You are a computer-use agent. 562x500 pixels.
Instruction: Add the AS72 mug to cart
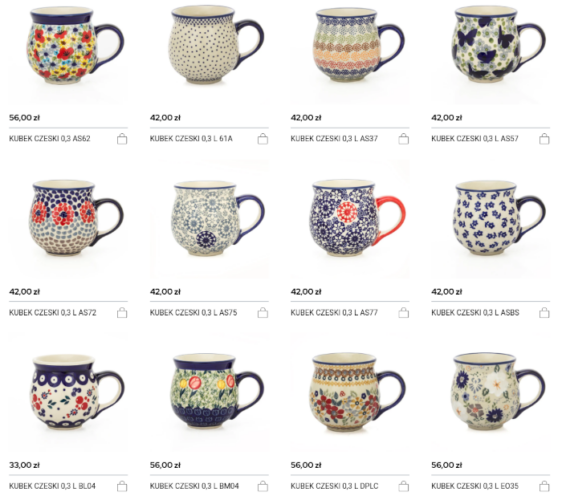pos(122,313)
